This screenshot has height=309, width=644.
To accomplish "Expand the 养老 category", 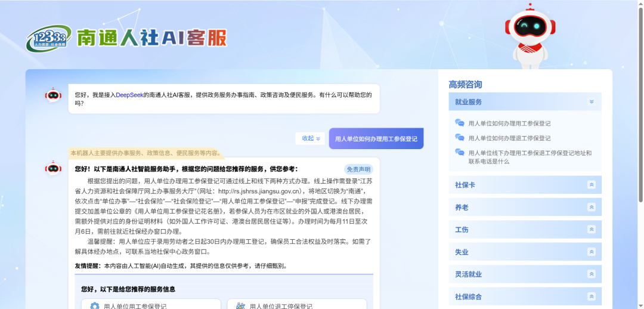I will 591,208.
